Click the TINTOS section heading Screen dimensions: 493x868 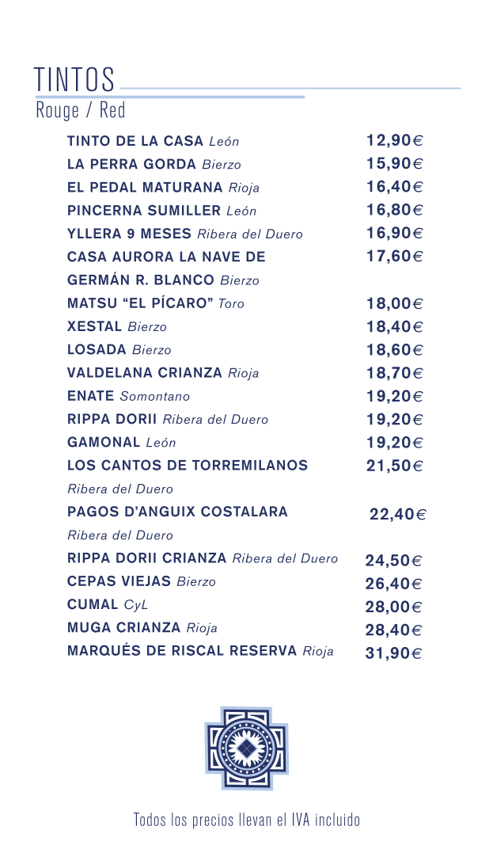(x=75, y=80)
